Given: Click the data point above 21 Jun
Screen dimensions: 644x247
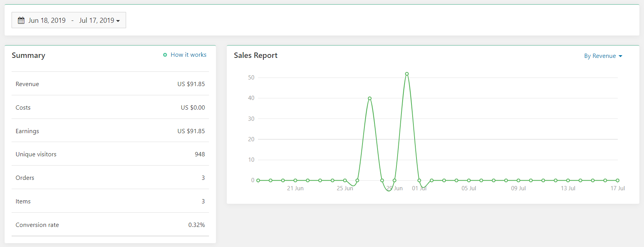Looking at the screenshot, I should click(295, 180).
